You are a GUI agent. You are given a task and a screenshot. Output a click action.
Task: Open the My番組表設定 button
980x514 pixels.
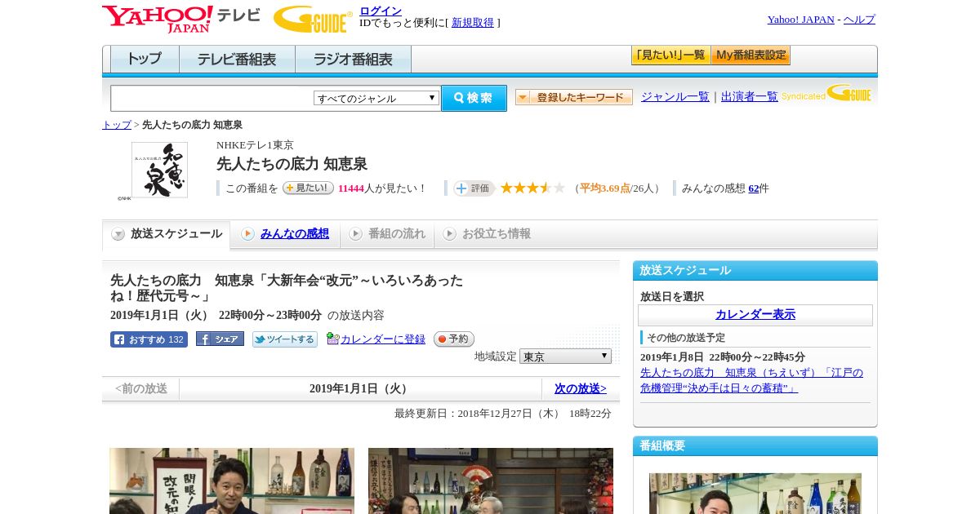pyautogui.click(x=751, y=55)
